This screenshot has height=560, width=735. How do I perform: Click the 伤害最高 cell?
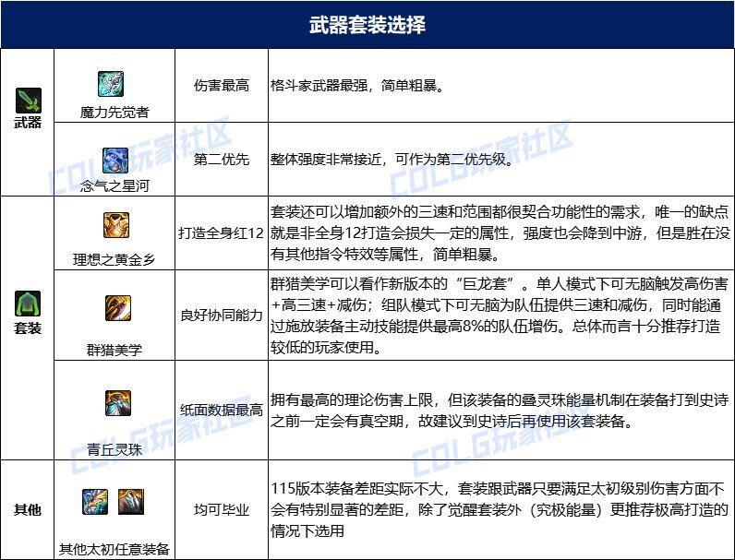[222, 86]
